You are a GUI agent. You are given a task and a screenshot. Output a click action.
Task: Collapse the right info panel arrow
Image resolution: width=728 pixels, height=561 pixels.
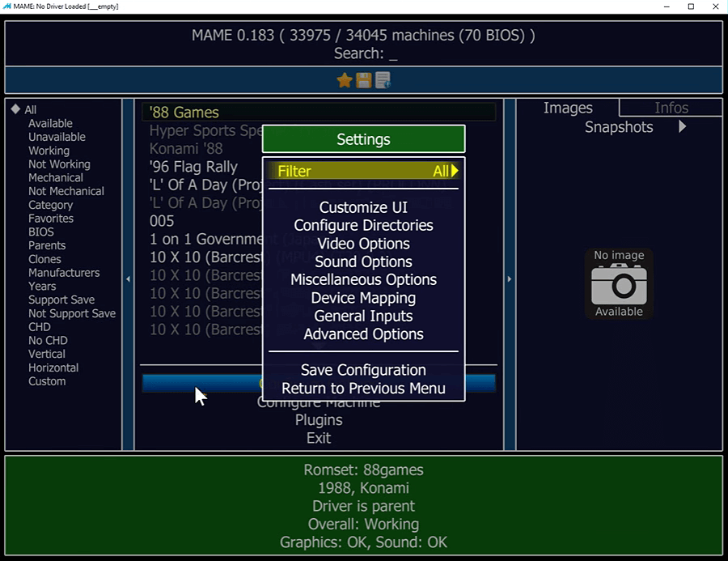coord(510,278)
